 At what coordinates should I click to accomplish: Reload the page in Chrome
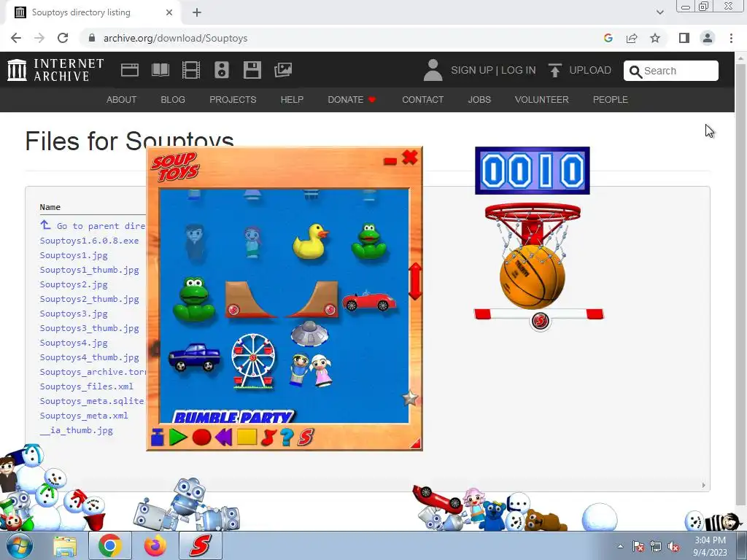[63, 38]
